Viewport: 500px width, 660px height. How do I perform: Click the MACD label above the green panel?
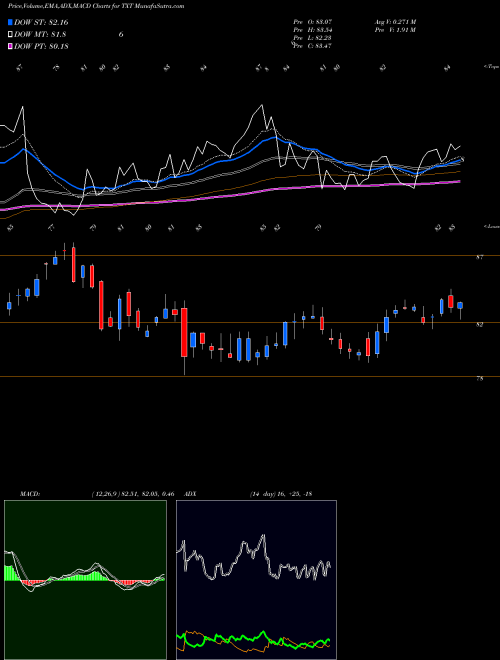point(30,494)
